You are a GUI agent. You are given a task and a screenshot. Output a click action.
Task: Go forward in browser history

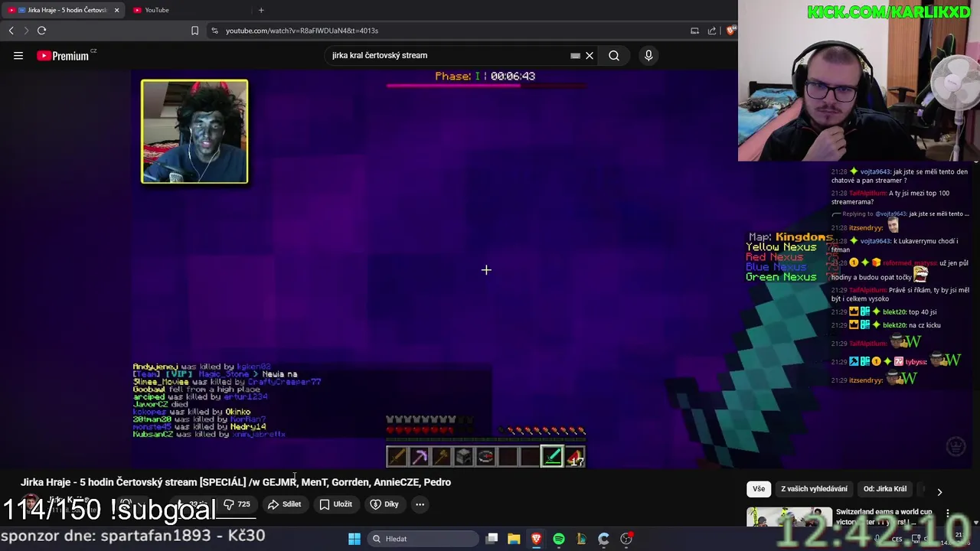point(26,31)
